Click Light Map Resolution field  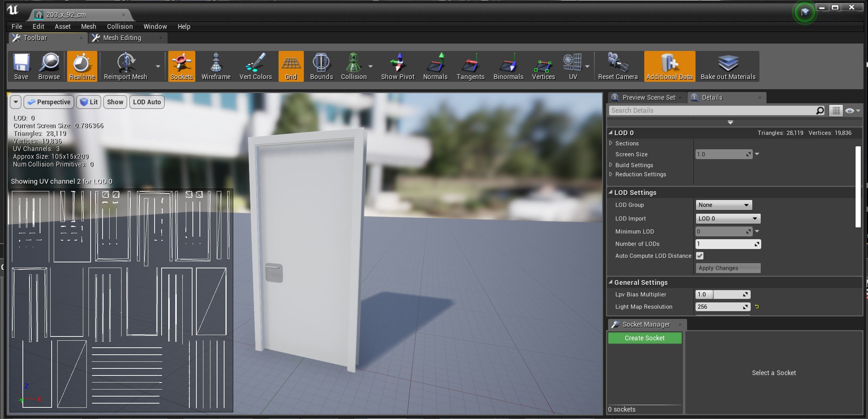[x=723, y=307]
